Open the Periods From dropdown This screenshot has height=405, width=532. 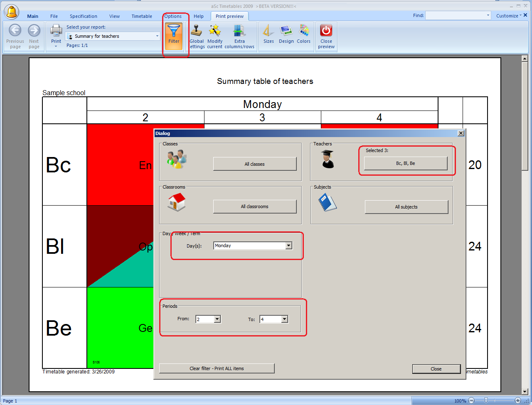pos(217,319)
